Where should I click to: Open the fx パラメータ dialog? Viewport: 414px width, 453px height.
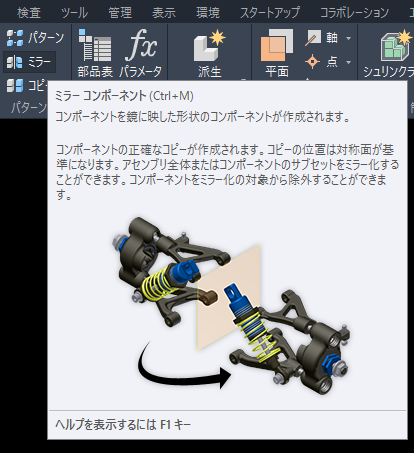[x=141, y=53]
